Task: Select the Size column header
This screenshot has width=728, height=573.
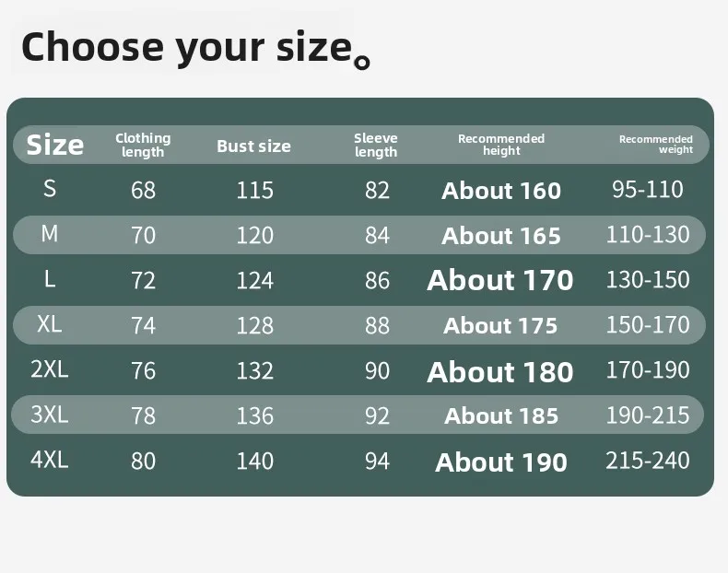Action: [x=54, y=145]
